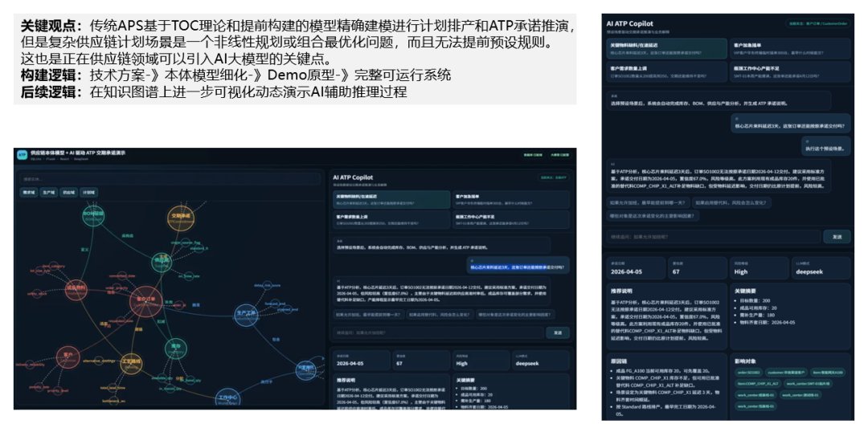Image resolution: width=868 pixels, height=428 pixels.
Task: Click the 库存 node in knowledge graph
Action: point(175,348)
